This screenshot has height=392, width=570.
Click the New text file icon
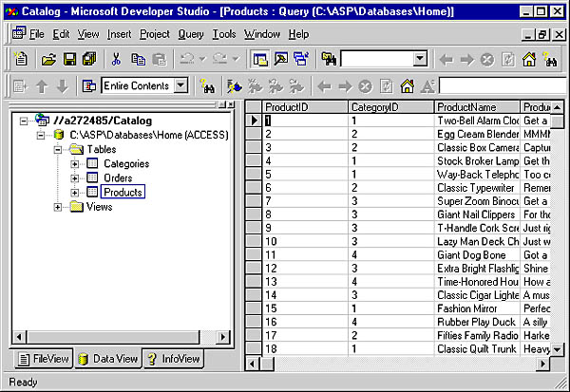[x=19, y=59]
